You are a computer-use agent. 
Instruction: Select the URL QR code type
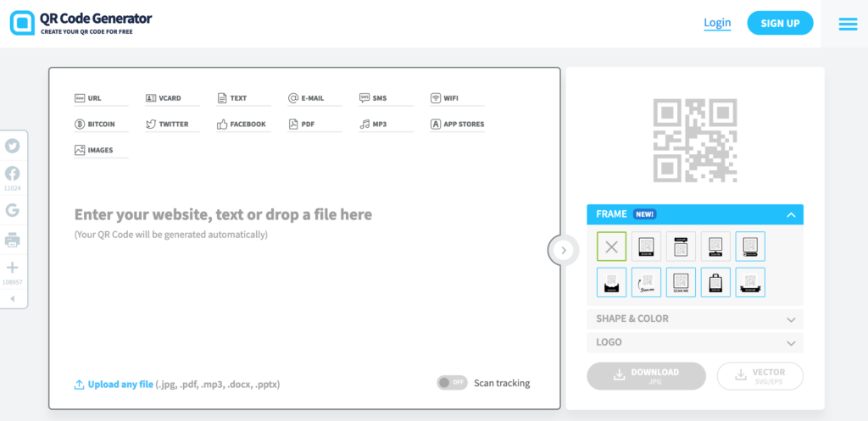(x=101, y=98)
